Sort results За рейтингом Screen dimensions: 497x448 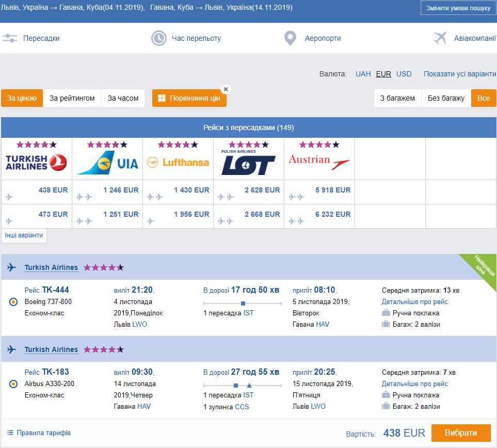pos(72,98)
